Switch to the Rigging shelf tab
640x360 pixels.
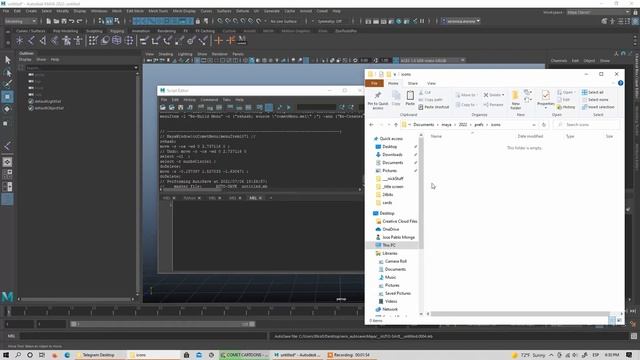tap(117, 31)
